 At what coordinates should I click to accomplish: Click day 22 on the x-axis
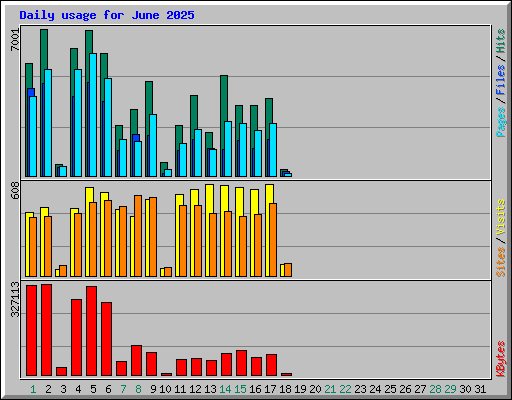coord(345,389)
